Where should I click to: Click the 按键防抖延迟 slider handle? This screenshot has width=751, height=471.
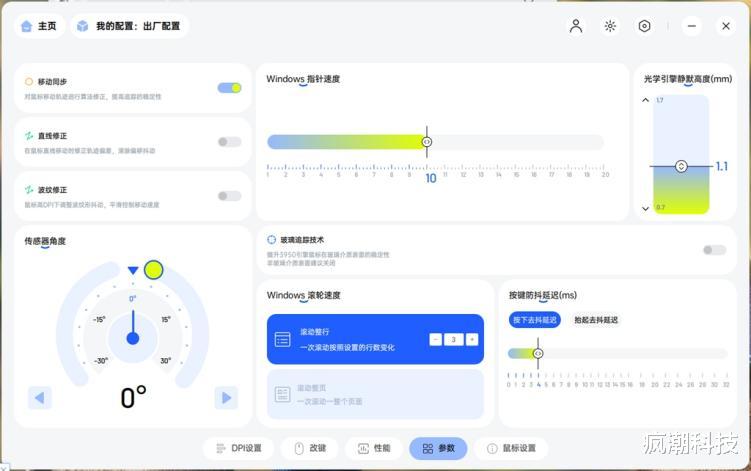538,354
